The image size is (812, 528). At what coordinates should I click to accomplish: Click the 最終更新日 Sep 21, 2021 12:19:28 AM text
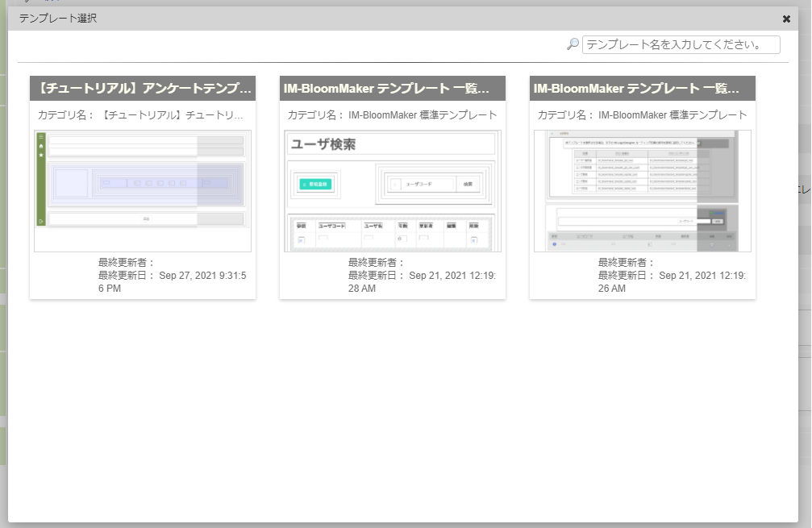[x=422, y=281]
